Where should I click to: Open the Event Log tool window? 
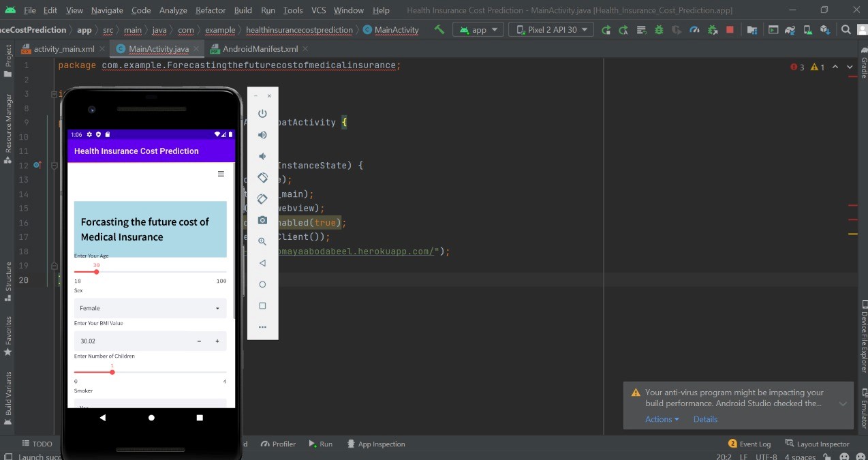pyautogui.click(x=749, y=444)
